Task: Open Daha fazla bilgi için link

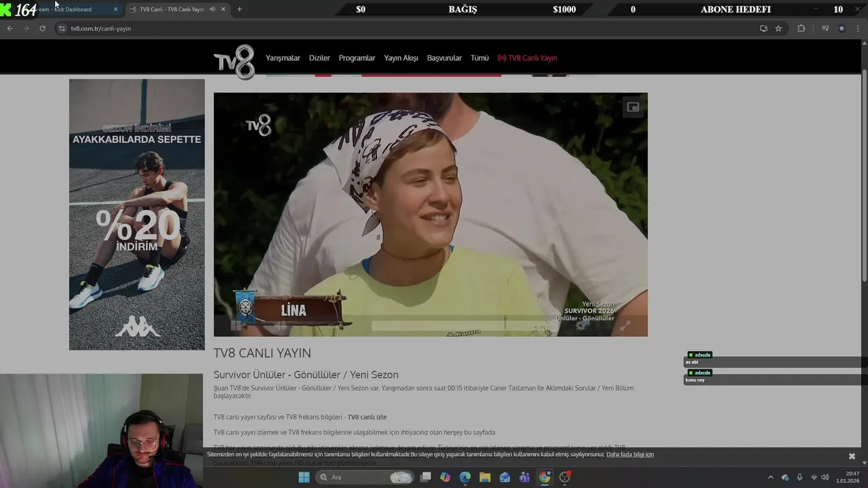Action: [x=630, y=455]
